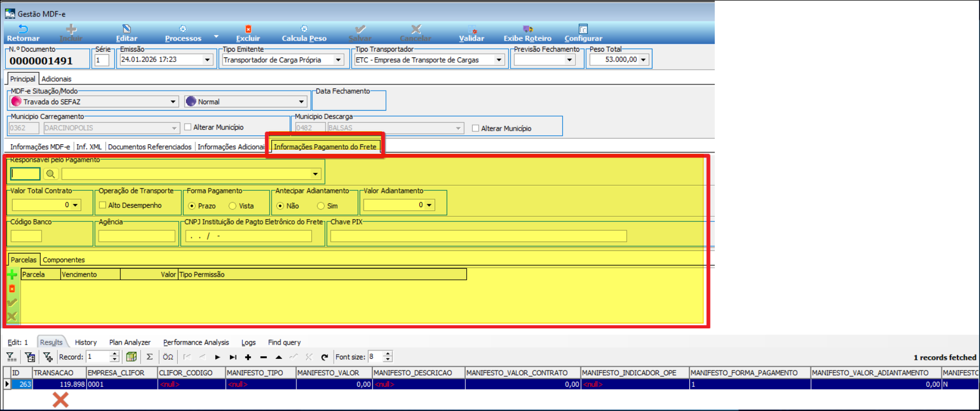Switch to the Componentes tab
The image size is (980, 411).
[63, 260]
